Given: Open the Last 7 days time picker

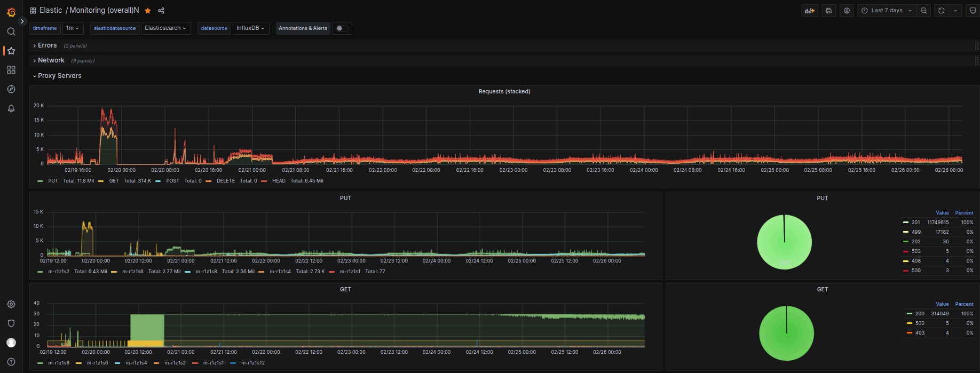Looking at the screenshot, I should coord(887,11).
